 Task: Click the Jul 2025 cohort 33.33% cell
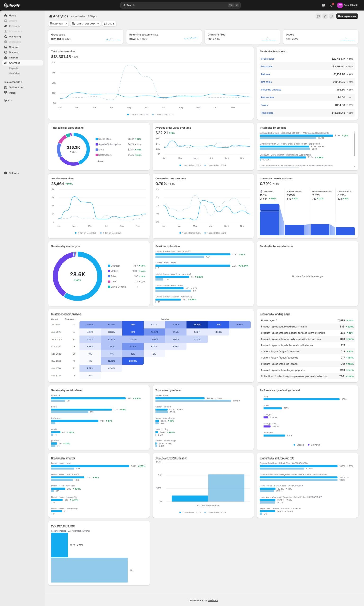click(x=197, y=325)
